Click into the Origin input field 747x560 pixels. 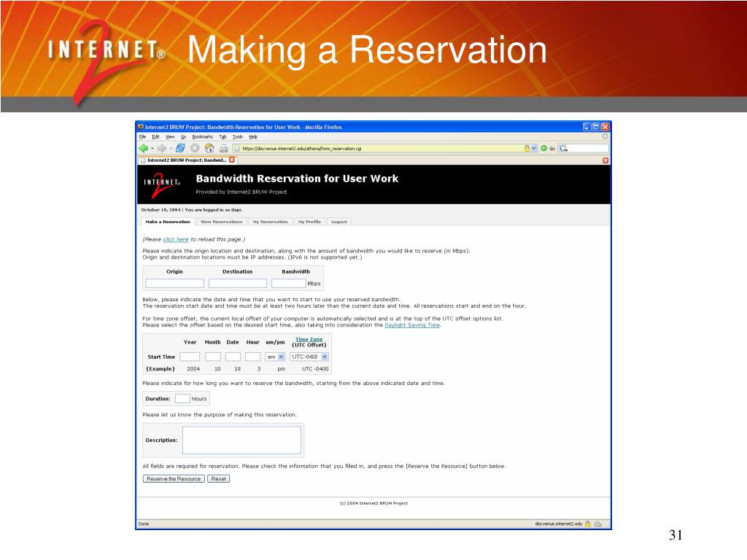tap(175, 284)
